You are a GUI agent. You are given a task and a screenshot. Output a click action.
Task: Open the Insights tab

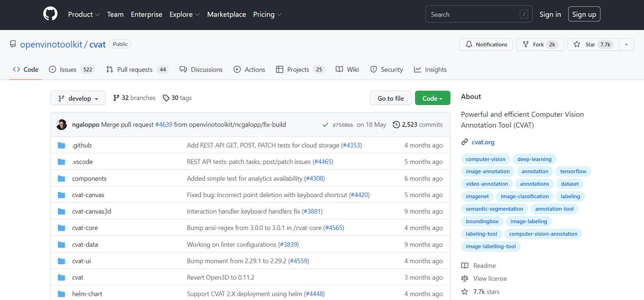click(430, 69)
